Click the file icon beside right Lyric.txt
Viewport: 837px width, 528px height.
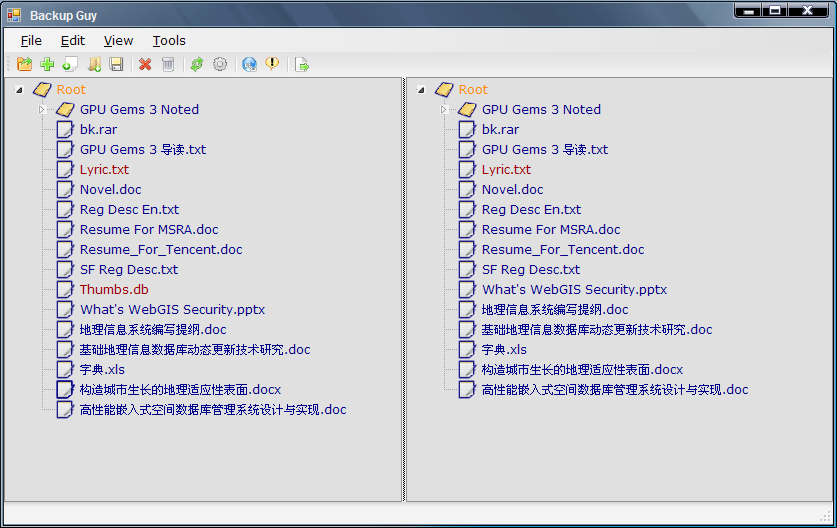click(x=467, y=169)
